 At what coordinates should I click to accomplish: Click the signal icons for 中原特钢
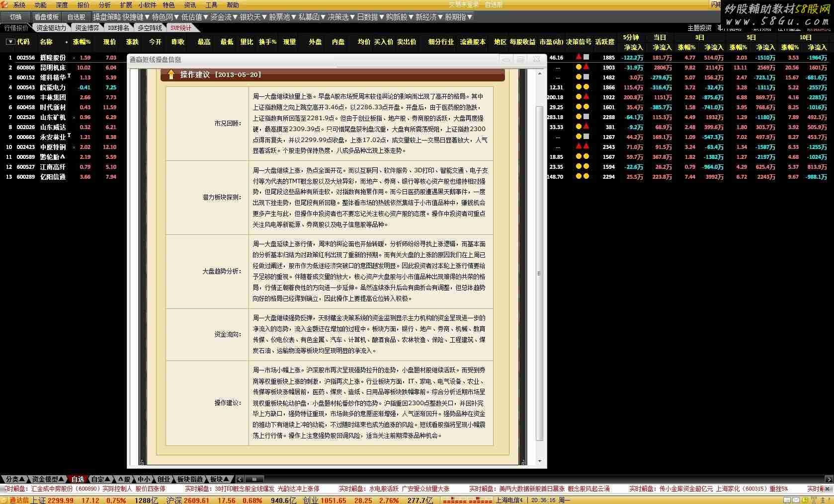pos(582,146)
